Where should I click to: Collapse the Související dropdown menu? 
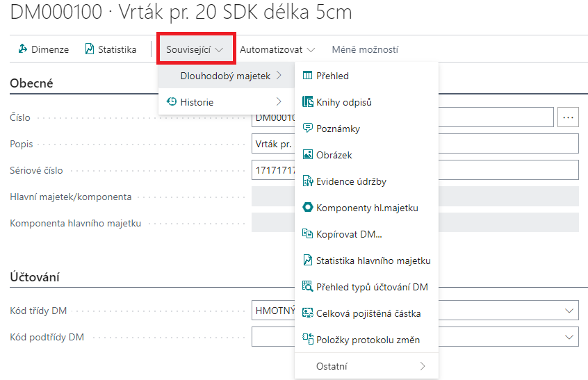click(x=195, y=50)
